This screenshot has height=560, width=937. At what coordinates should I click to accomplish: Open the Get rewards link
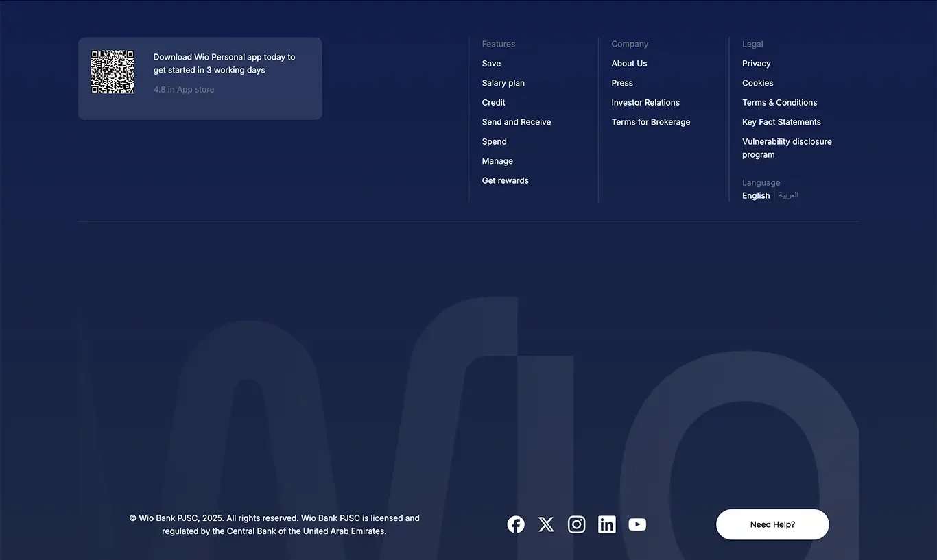pos(505,181)
